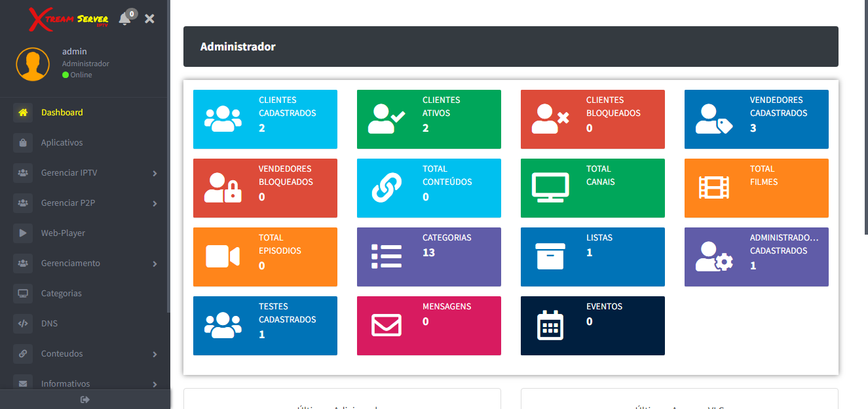Go to Categorias in the sidebar

point(61,294)
